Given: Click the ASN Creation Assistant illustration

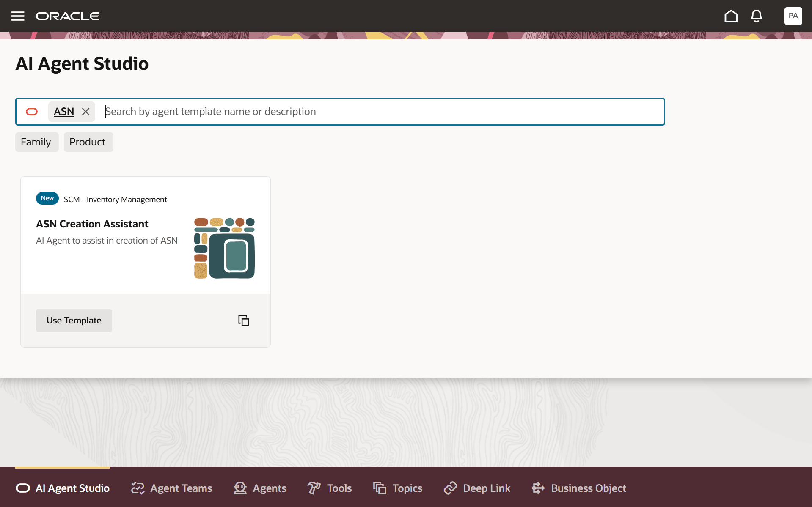Looking at the screenshot, I should pyautogui.click(x=224, y=248).
